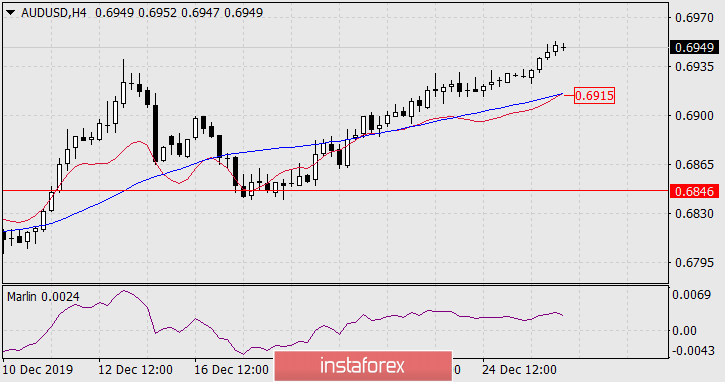Click the 12 Dec 12:00 time label

pos(135,370)
